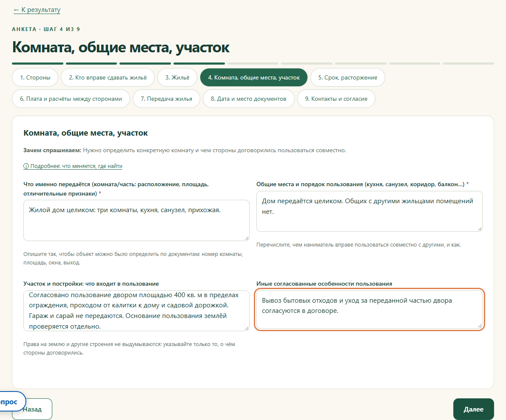506x420 pixels.
Task: Click hint 'Перечислите, чем наниматель вправе пользоваться'
Action: click(358, 245)
